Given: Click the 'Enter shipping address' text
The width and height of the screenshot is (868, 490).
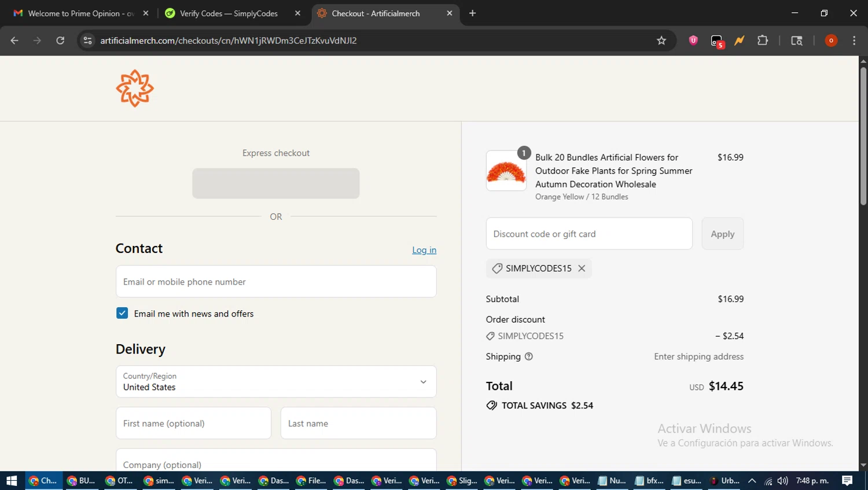Looking at the screenshot, I should (699, 356).
